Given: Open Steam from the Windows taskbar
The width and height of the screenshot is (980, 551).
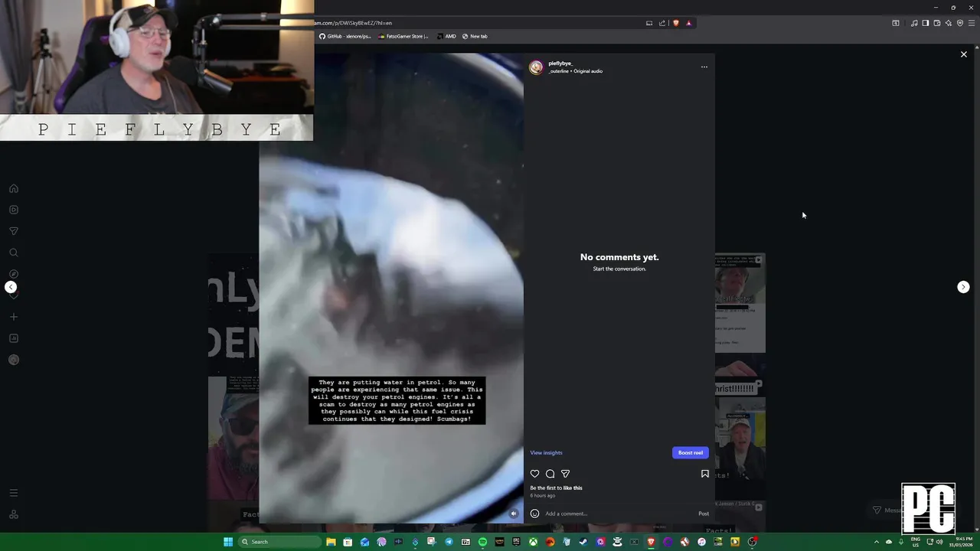Looking at the screenshot, I should coord(583,542).
